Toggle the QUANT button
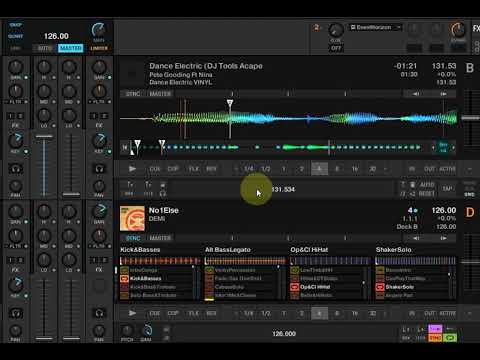 pos(16,36)
